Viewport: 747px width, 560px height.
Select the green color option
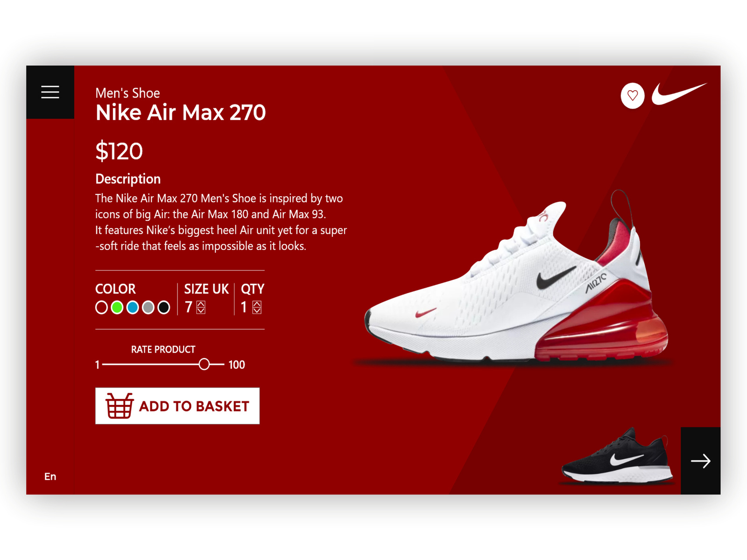click(x=117, y=307)
